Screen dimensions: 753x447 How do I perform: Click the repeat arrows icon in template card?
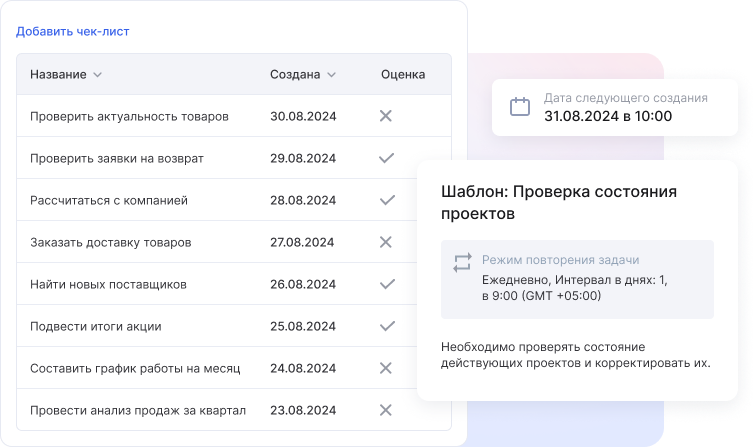pos(461,263)
